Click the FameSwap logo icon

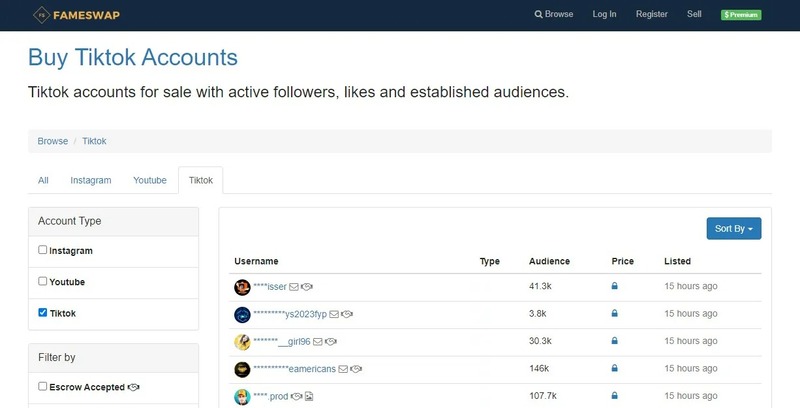tap(41, 15)
